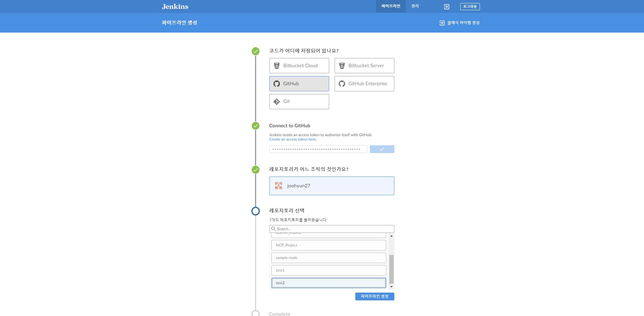
Task: Select the test1 repository
Action: (328, 270)
